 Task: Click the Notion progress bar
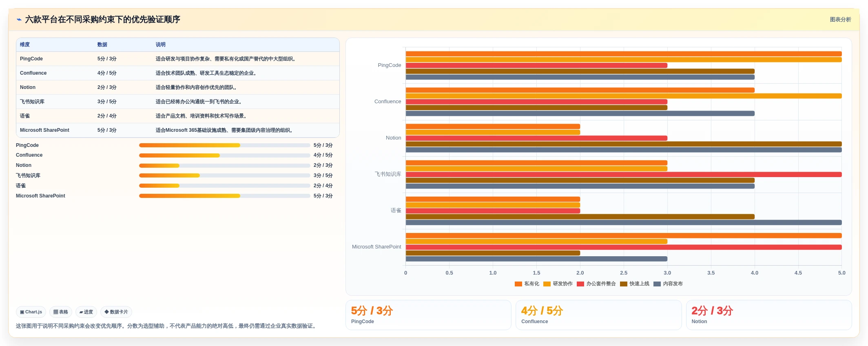pos(224,166)
